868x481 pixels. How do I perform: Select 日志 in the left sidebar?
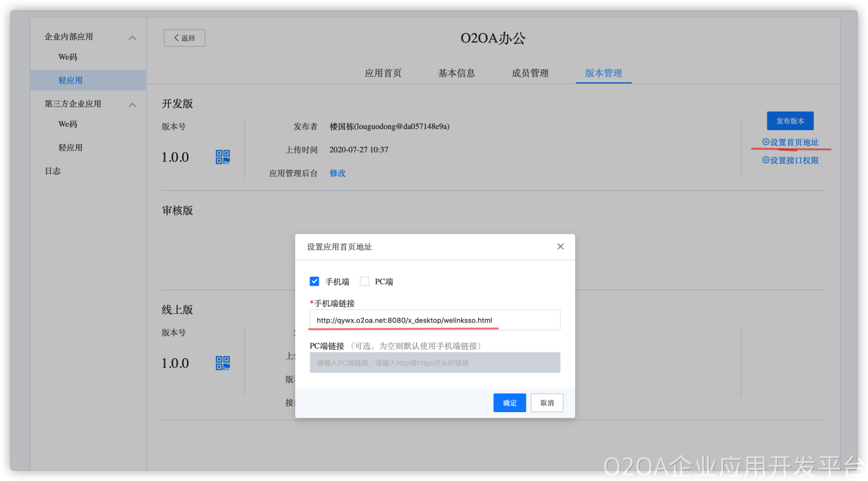click(x=53, y=171)
